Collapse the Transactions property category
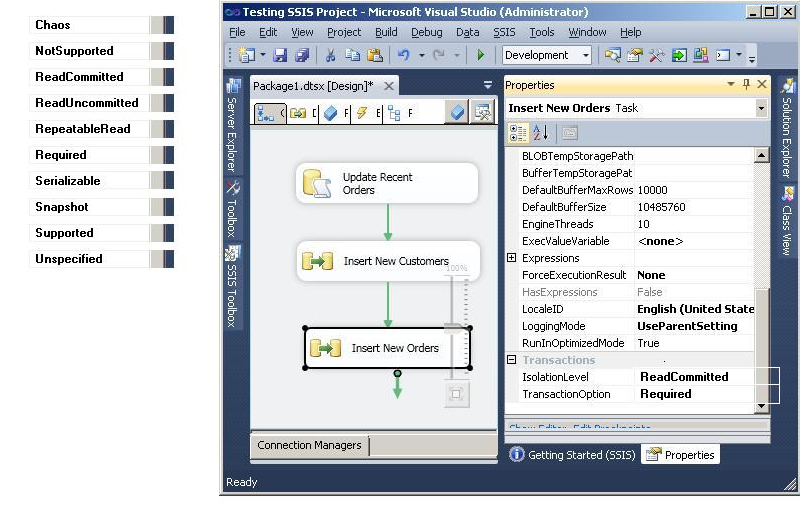 [x=512, y=360]
